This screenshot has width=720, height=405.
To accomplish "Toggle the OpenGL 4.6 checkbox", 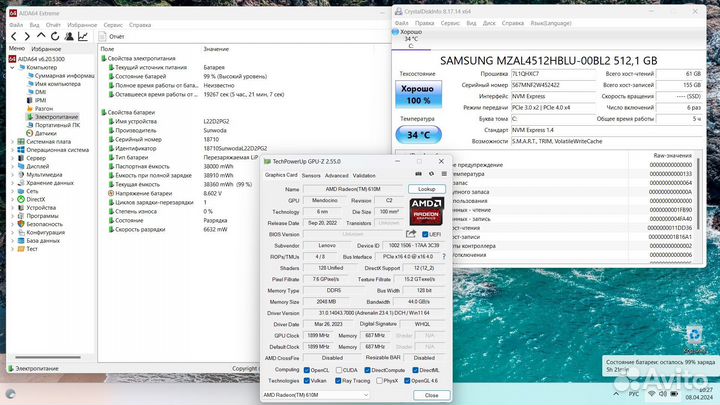I will tap(407, 381).
